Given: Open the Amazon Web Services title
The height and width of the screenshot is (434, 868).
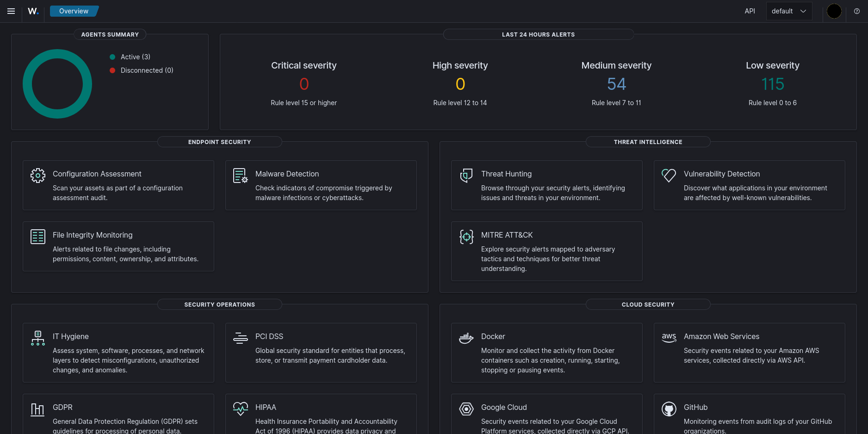Looking at the screenshot, I should [x=721, y=336].
